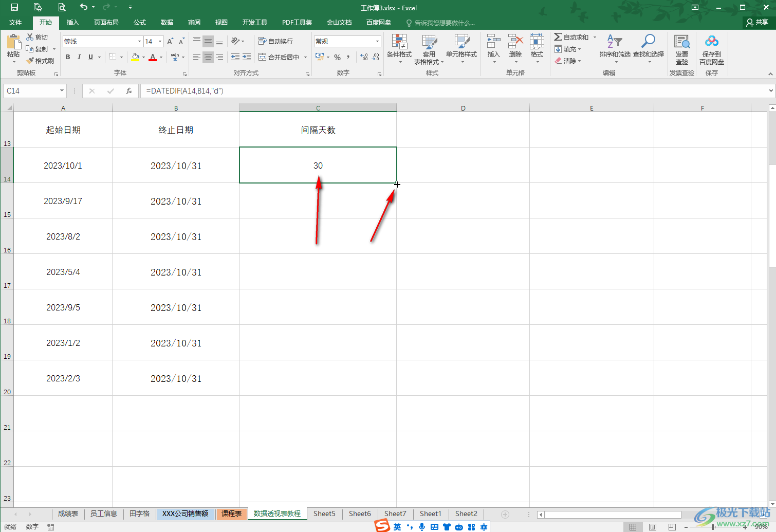Open Cell Styles (单元格样式)
The width and height of the screenshot is (776, 532).
pyautogui.click(x=461, y=49)
